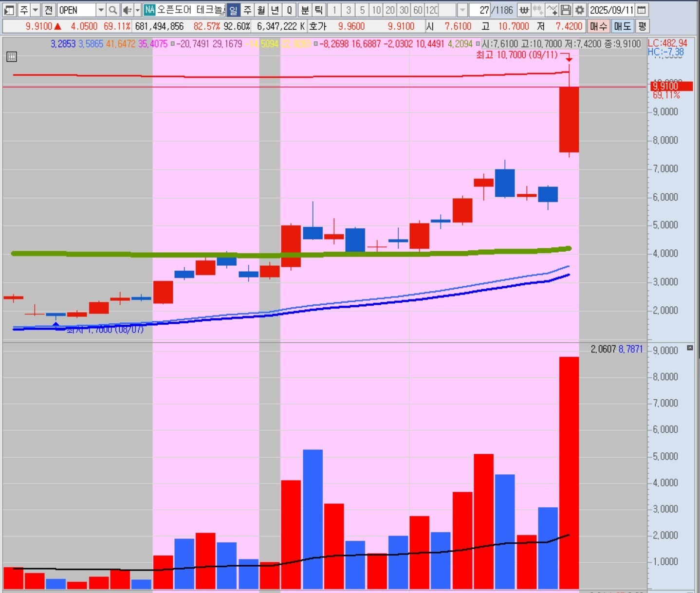Toggle the won currency display icon
This screenshot has height=593, width=700.
[x=524, y=10]
